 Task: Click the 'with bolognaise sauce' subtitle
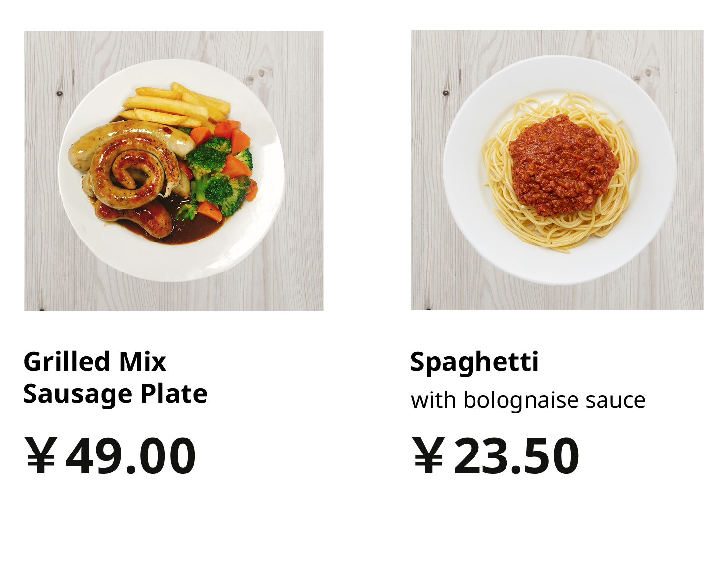click(528, 400)
